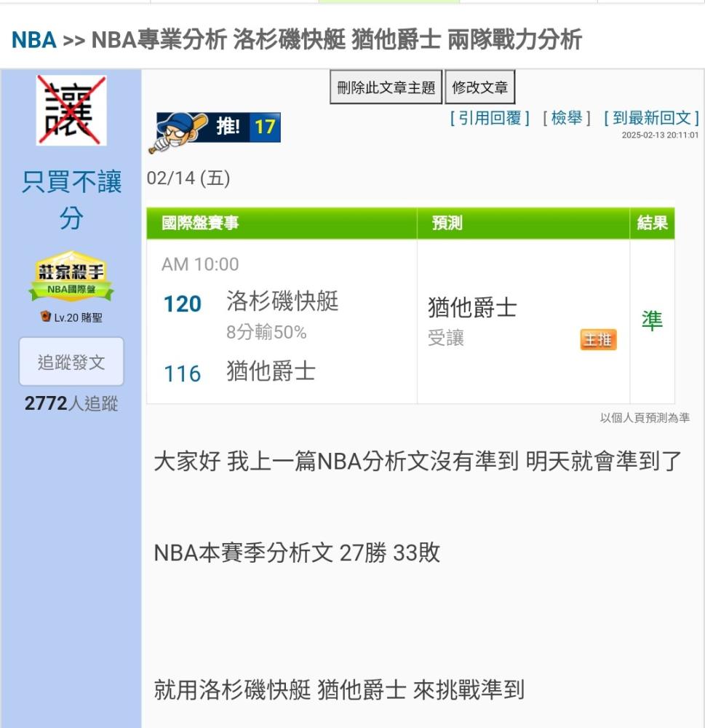Click the 2772人追蹤 follower count
This screenshot has width=705, height=728.
(71, 403)
